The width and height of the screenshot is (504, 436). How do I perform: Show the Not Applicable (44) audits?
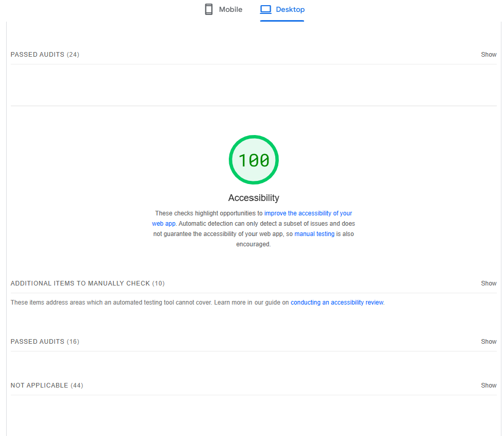tap(489, 385)
